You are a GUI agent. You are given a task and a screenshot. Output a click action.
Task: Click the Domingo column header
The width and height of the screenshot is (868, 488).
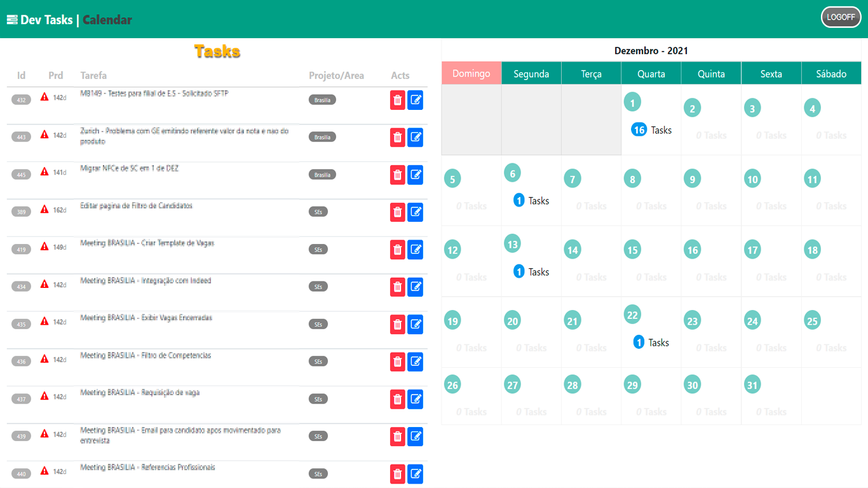[471, 74]
